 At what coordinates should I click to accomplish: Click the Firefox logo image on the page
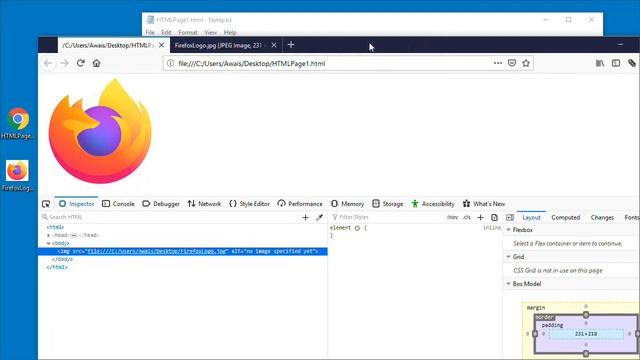click(x=100, y=131)
